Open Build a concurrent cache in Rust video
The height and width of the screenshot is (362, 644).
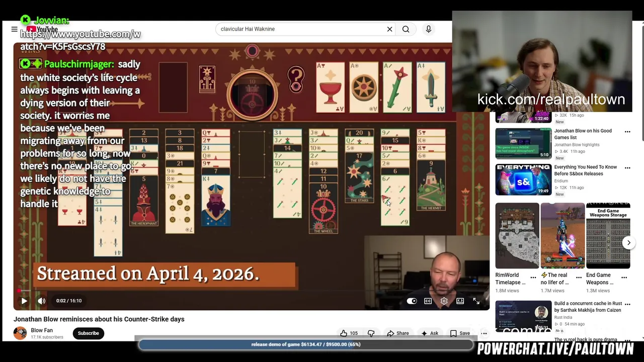click(588, 307)
